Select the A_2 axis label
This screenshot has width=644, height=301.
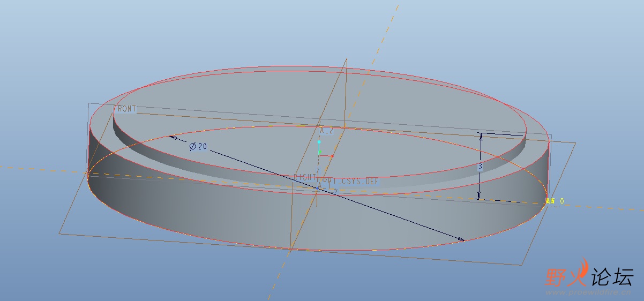326,131
